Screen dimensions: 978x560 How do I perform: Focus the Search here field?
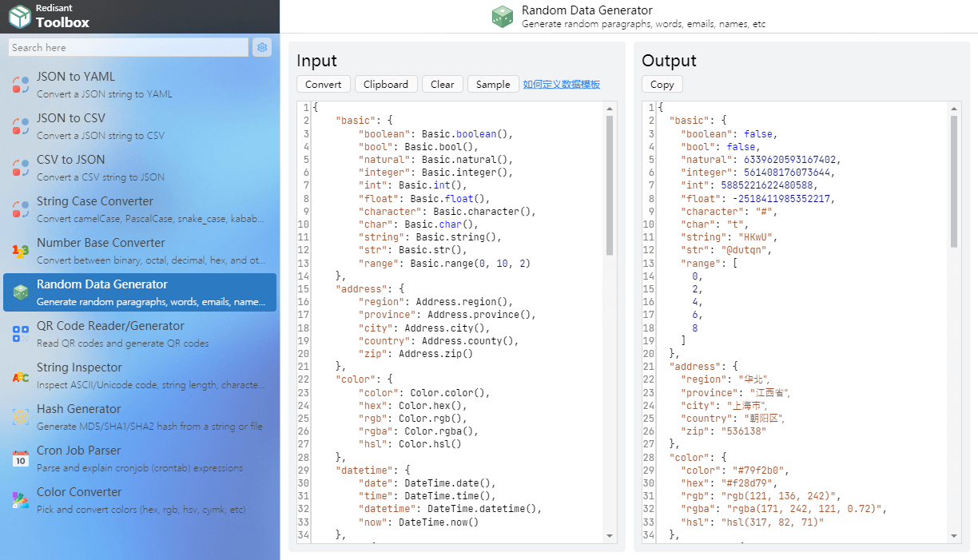129,47
